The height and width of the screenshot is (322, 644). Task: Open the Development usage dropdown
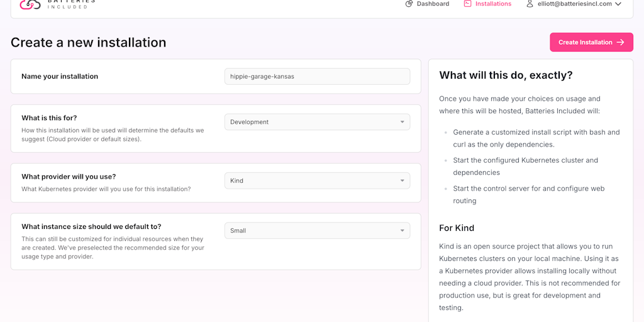(x=317, y=122)
